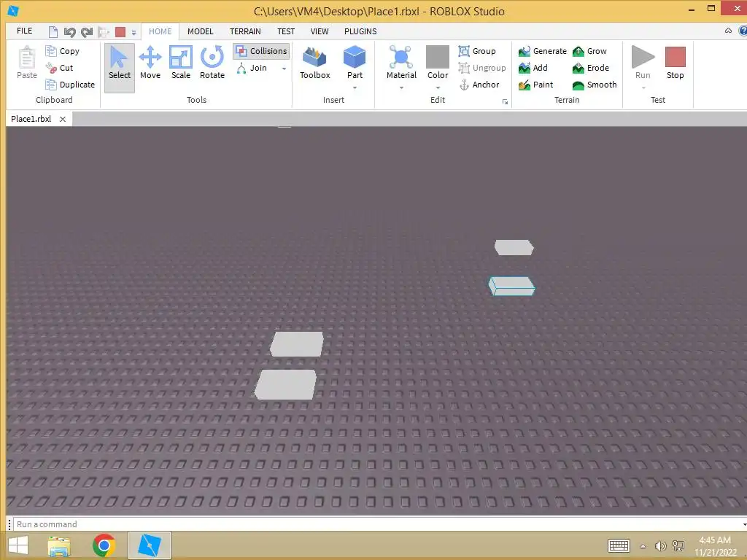The image size is (747, 560).
Task: Collapse the ribbon with the chevron
Action: pyautogui.click(x=728, y=31)
